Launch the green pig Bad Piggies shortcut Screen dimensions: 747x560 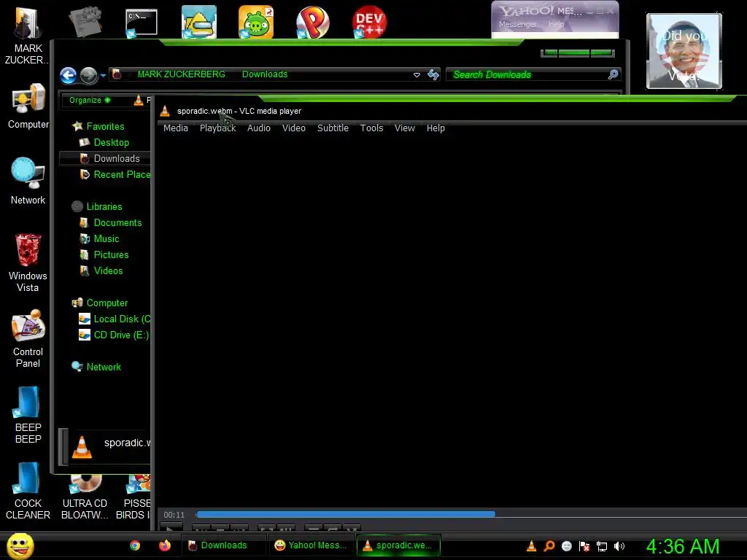tap(256, 22)
